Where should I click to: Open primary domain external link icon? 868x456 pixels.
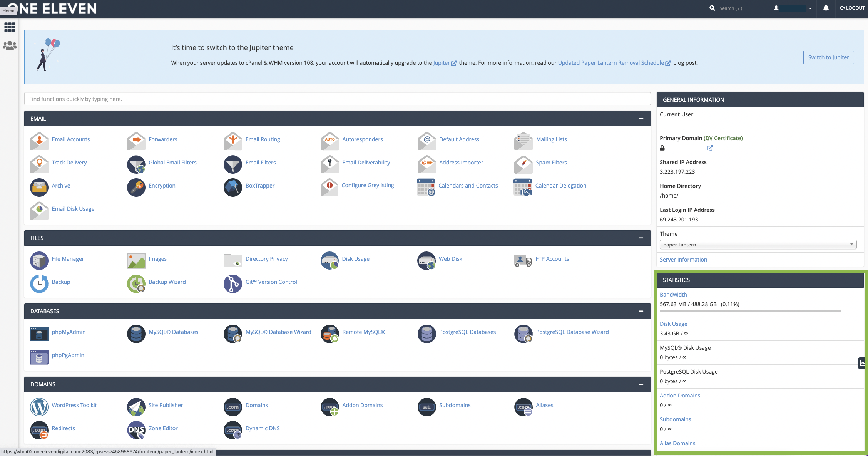(710, 148)
